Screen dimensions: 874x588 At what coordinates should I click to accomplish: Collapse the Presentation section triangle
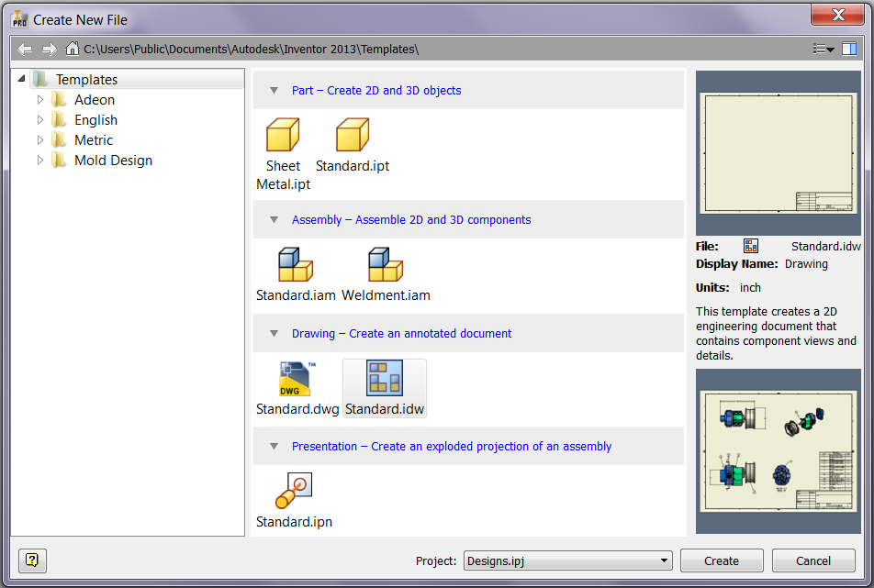[x=274, y=446]
